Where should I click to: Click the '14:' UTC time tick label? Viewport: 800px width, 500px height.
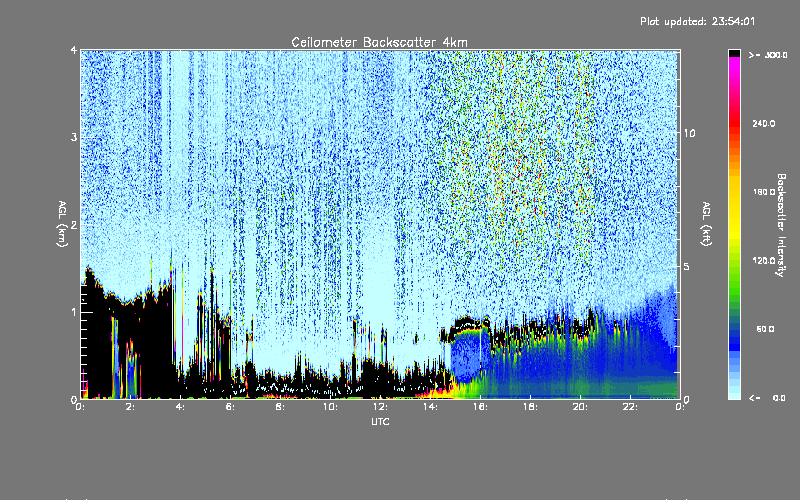coord(430,407)
